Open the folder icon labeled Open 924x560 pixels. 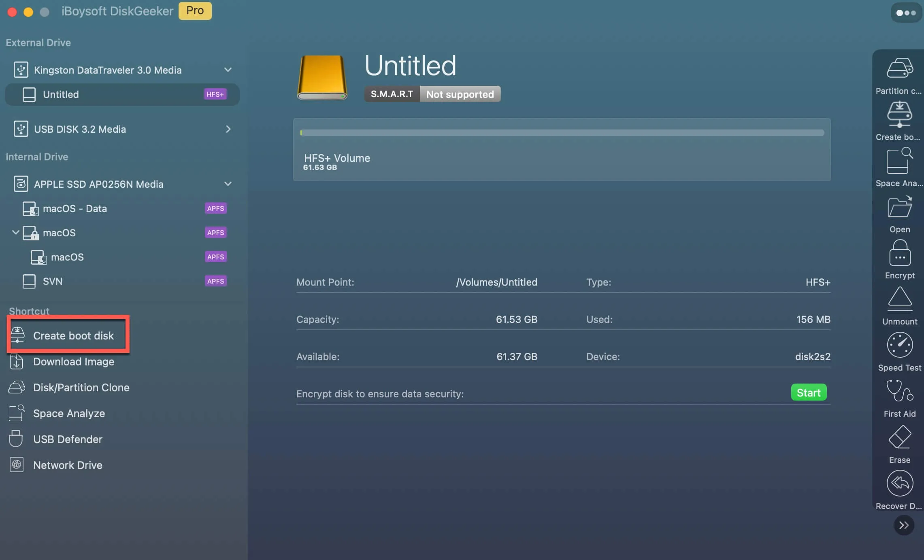point(899,207)
